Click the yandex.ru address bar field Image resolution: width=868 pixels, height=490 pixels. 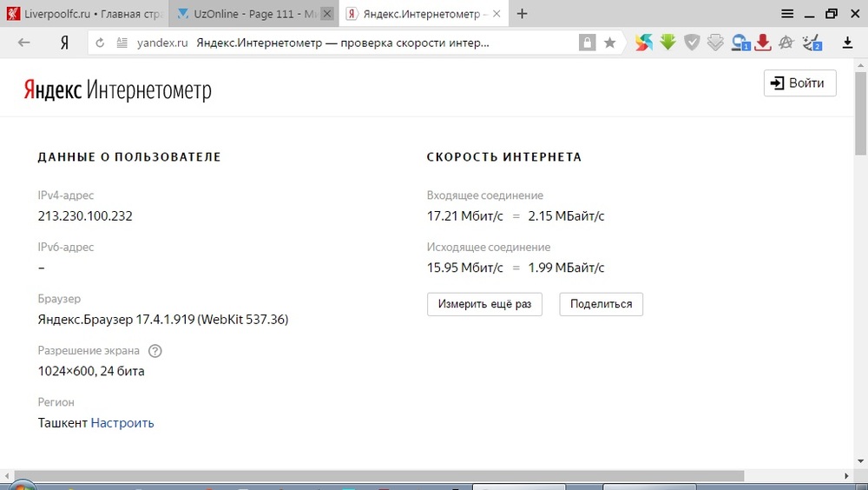(x=347, y=43)
